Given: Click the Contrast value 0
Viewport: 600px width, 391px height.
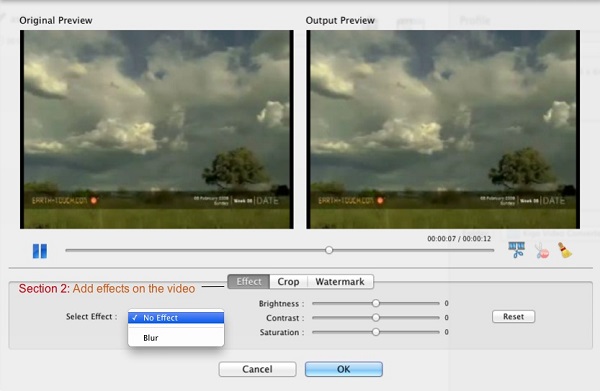Looking at the screenshot, I should tap(447, 318).
